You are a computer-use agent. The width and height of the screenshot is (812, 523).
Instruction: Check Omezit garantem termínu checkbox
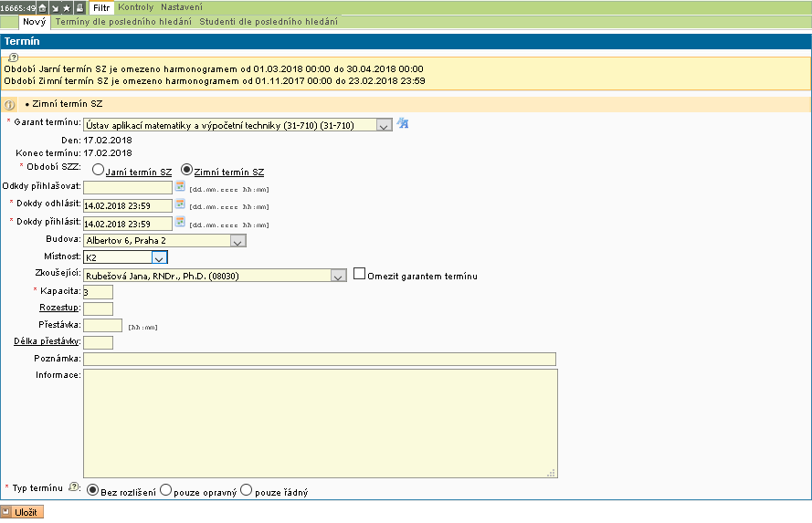pos(359,274)
